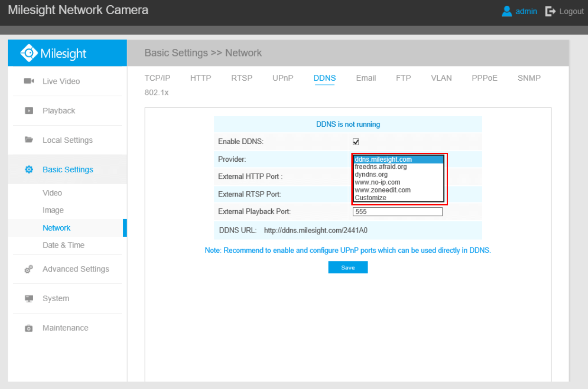
Task: Open the 802.1x tab
Action: tap(156, 93)
